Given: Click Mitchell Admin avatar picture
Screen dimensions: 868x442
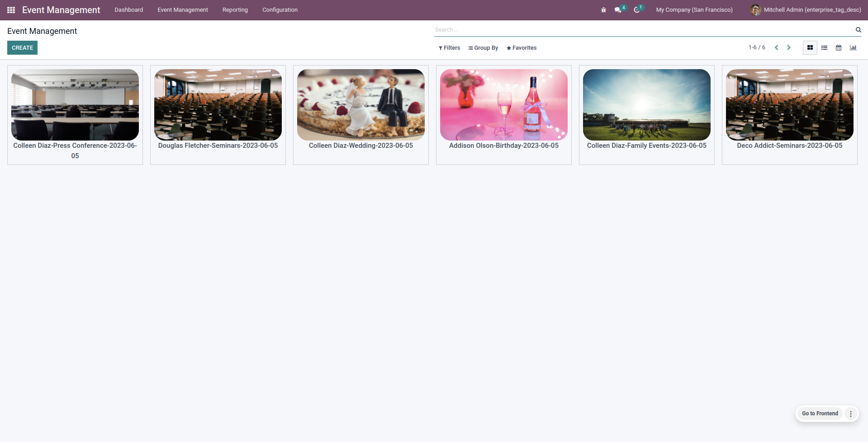Looking at the screenshot, I should click(x=755, y=10).
